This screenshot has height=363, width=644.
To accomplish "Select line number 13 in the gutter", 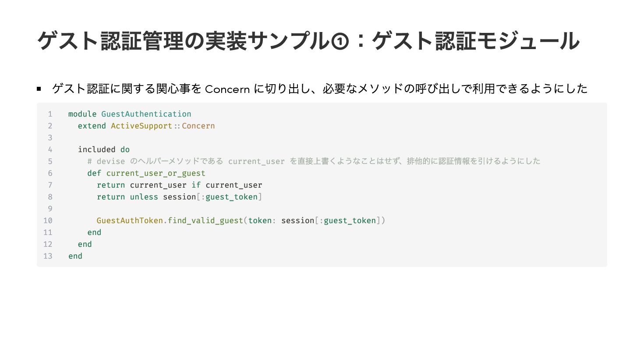I will 48,256.
